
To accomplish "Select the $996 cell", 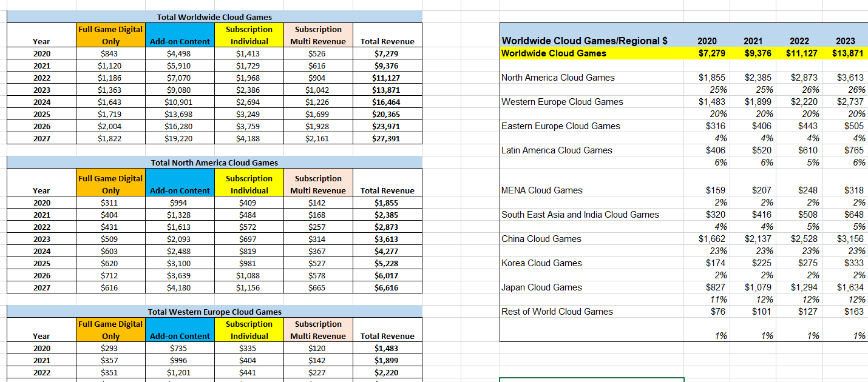I will pos(180,360).
